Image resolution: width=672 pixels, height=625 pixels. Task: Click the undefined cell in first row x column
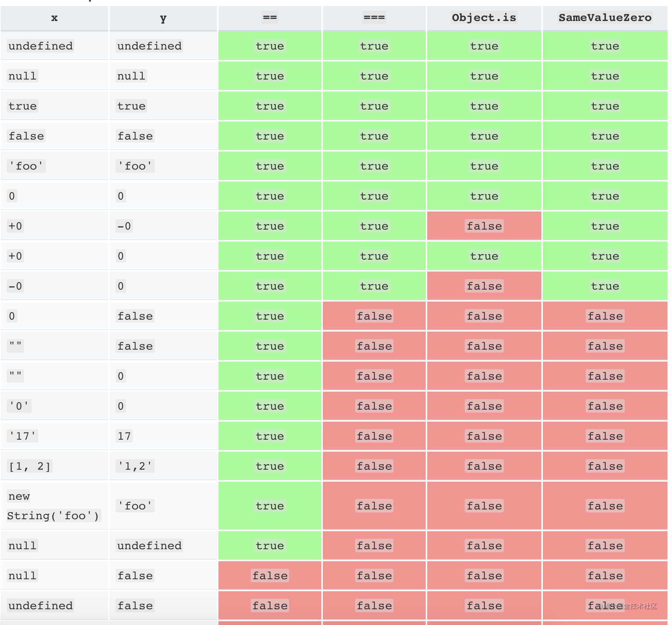pos(54,46)
